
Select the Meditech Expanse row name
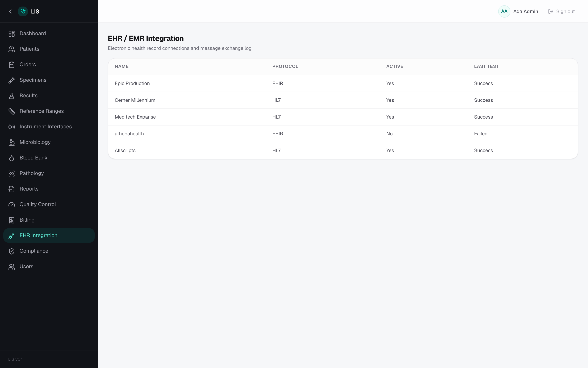[x=135, y=117]
